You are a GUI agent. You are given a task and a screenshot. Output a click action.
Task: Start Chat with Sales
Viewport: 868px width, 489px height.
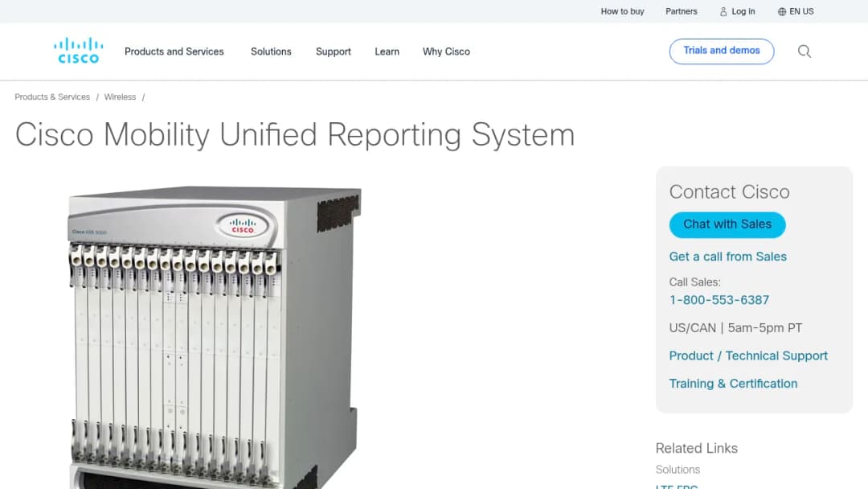pos(727,224)
